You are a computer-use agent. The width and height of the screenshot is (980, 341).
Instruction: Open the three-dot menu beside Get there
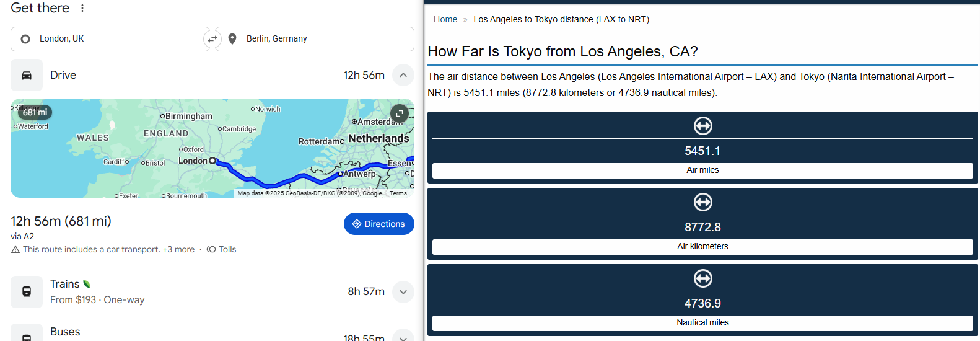click(x=82, y=8)
